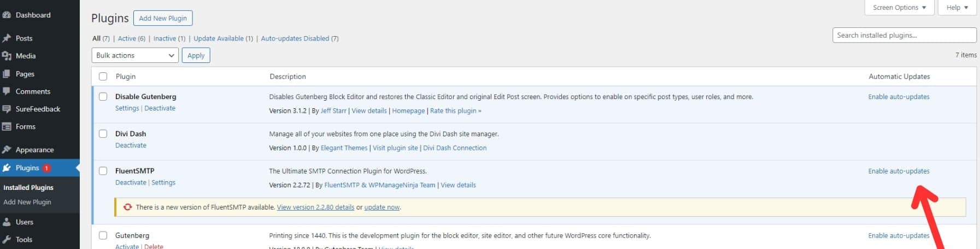The width and height of the screenshot is (980, 249).
Task: Enable auto-updates for FluentSMTP
Action: coord(899,171)
